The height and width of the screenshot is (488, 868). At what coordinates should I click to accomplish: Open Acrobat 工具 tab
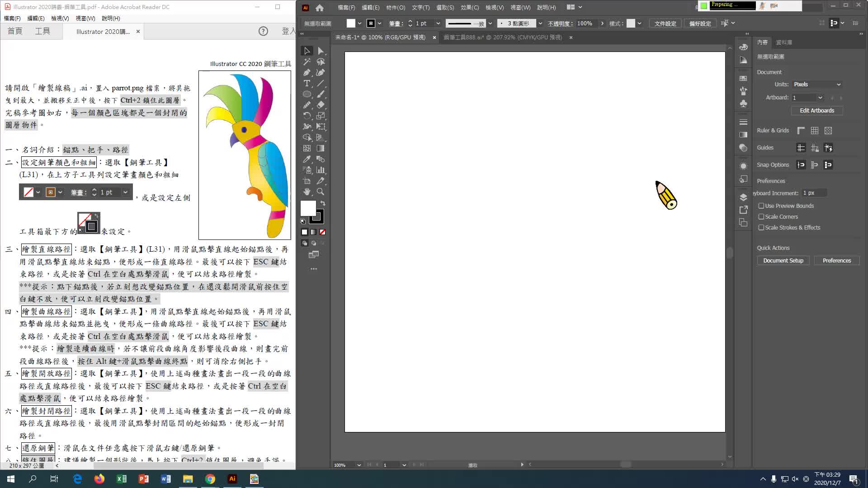[42, 31]
